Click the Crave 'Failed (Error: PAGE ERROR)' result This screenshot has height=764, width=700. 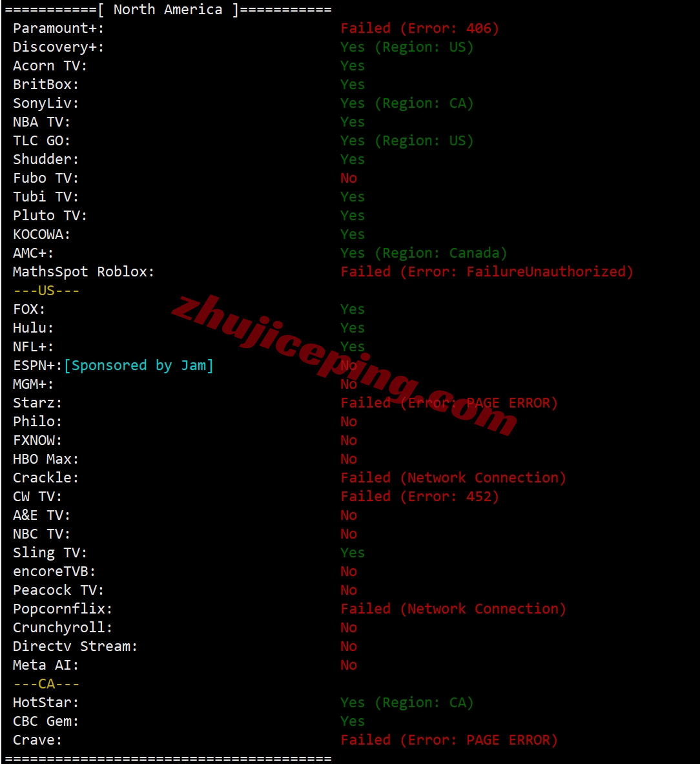(449, 740)
